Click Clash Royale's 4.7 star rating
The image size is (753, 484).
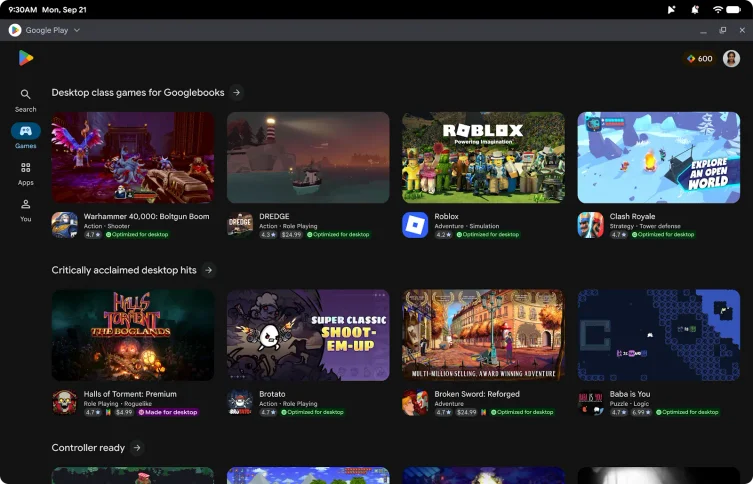coord(619,235)
